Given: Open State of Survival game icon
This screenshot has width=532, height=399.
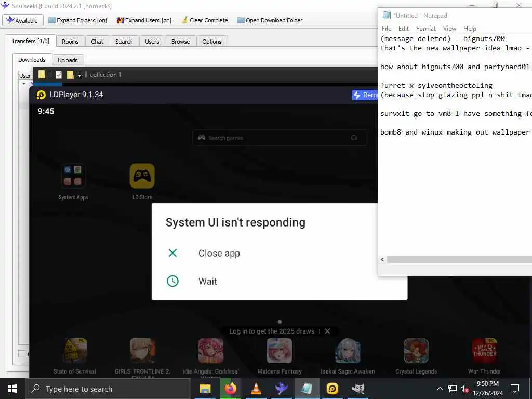Looking at the screenshot, I should [75, 351].
